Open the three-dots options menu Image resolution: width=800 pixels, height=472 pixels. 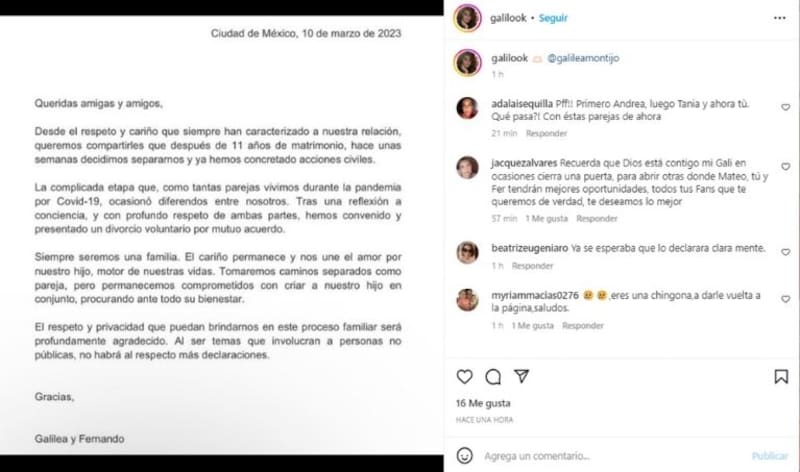click(780, 18)
